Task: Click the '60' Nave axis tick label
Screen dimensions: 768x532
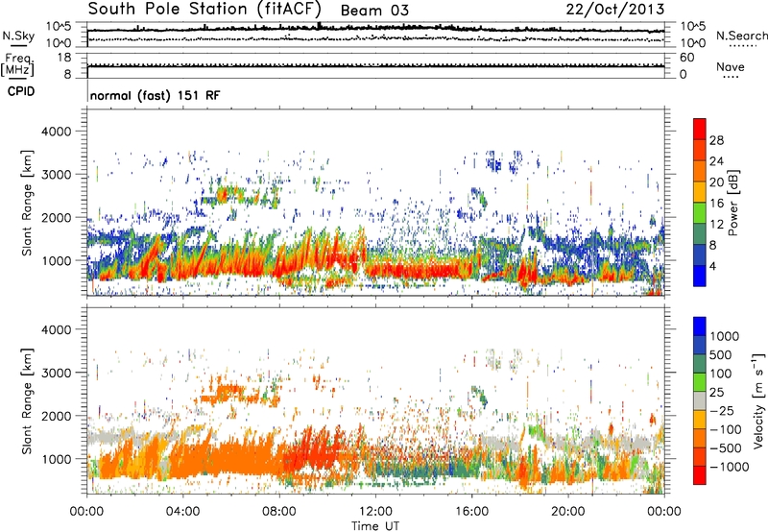Action: [x=686, y=58]
